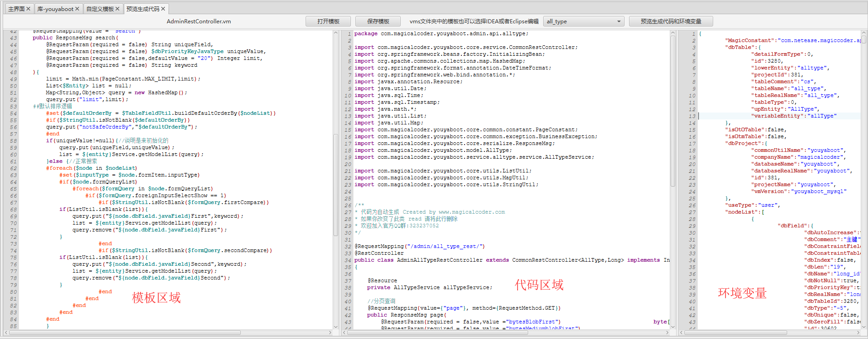Click the right arrow of the code pane's horizontal scrollbar

[x=667, y=333]
